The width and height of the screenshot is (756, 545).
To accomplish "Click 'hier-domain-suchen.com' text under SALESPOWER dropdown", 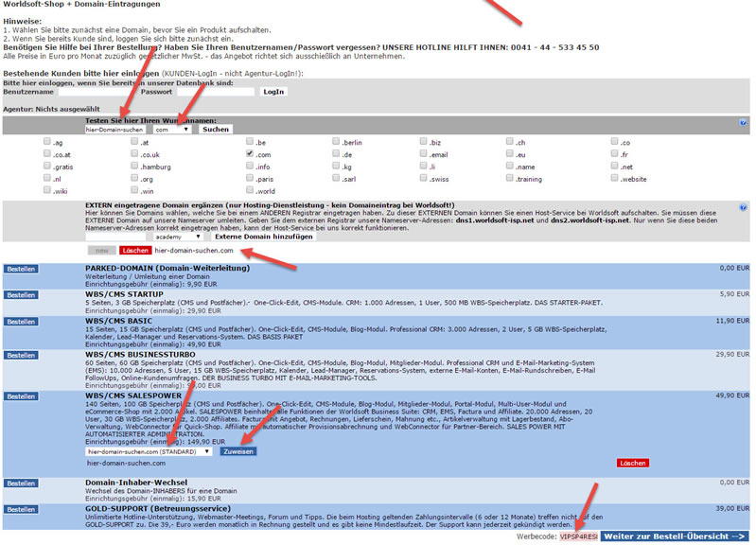I will [x=127, y=463].
